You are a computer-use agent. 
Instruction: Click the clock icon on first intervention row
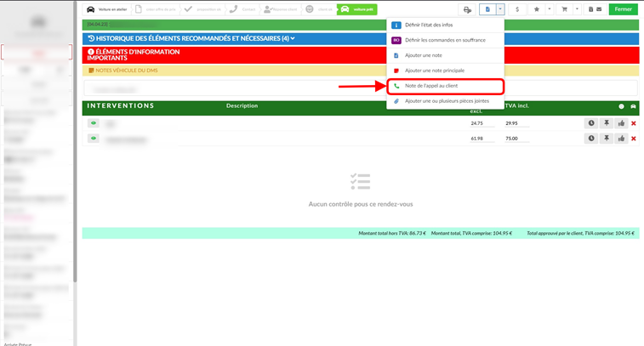tap(591, 123)
